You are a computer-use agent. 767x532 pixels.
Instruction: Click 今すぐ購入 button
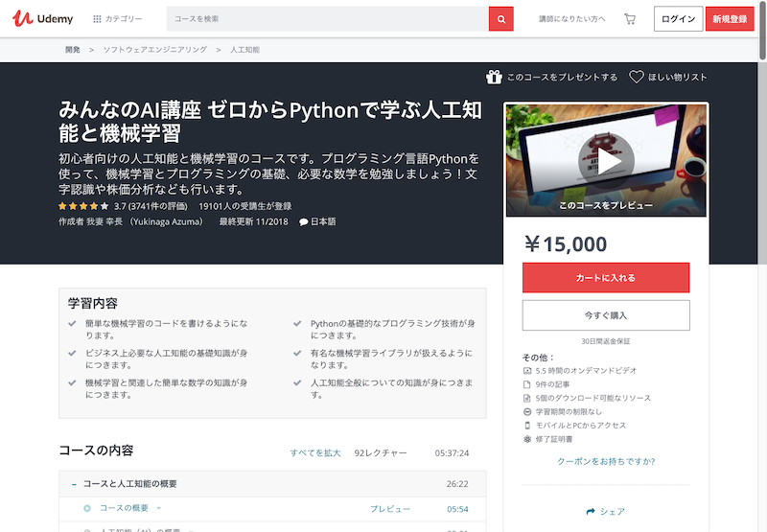606,315
